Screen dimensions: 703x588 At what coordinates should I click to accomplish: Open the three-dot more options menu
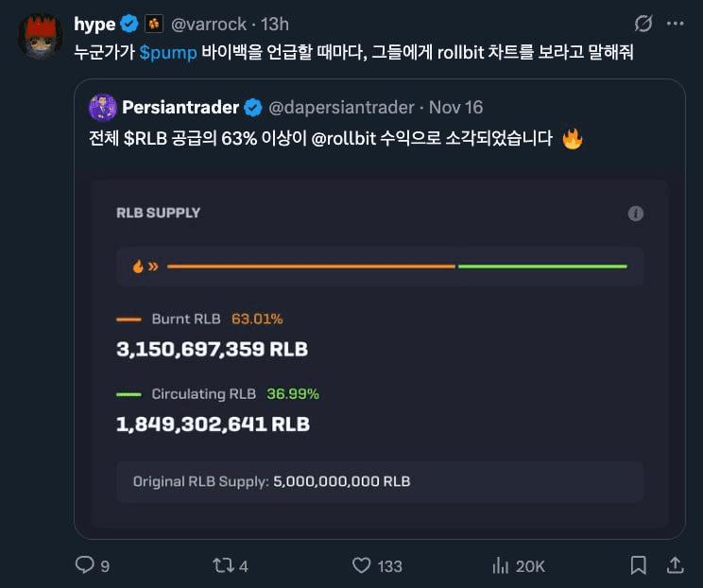675,24
